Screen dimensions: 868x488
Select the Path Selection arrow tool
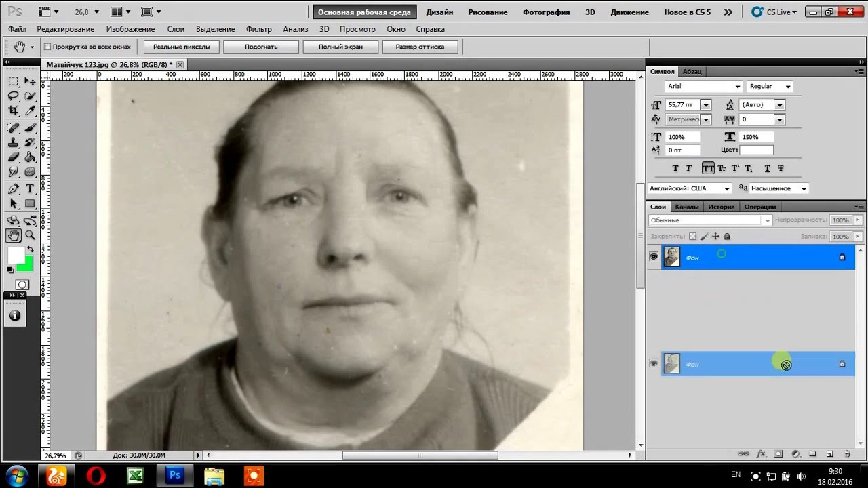(x=14, y=204)
